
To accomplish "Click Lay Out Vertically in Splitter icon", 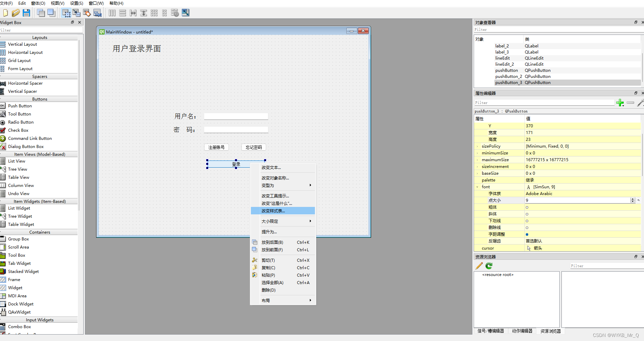I will pos(144,13).
